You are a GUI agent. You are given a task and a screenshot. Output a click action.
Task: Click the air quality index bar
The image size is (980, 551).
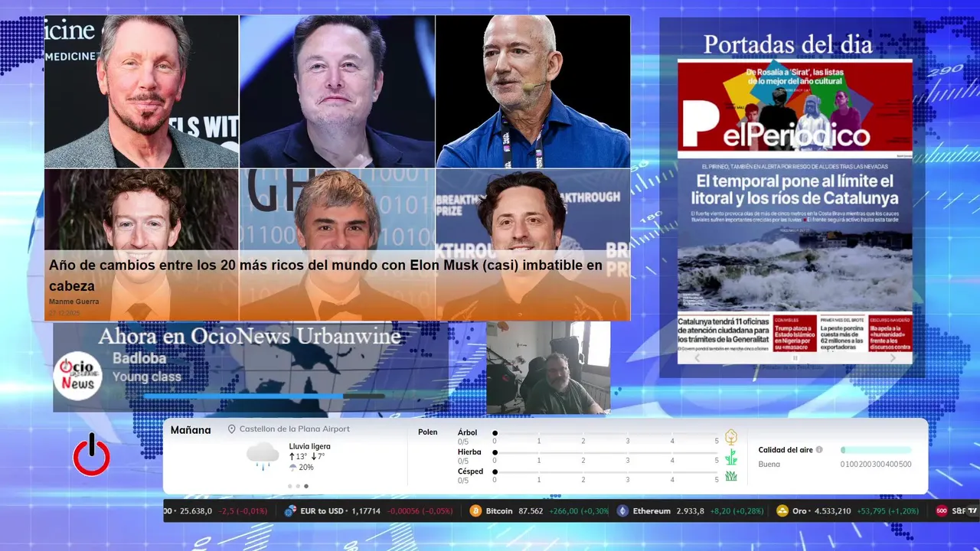[x=876, y=450]
